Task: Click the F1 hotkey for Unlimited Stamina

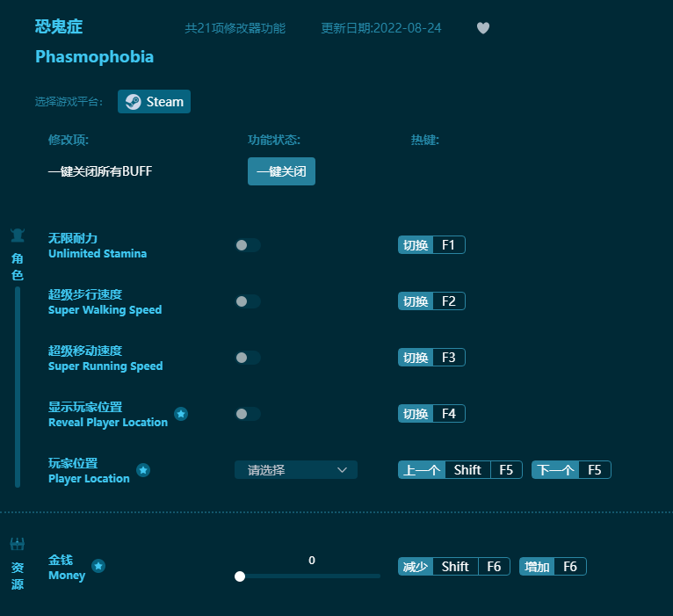Action: [431, 245]
